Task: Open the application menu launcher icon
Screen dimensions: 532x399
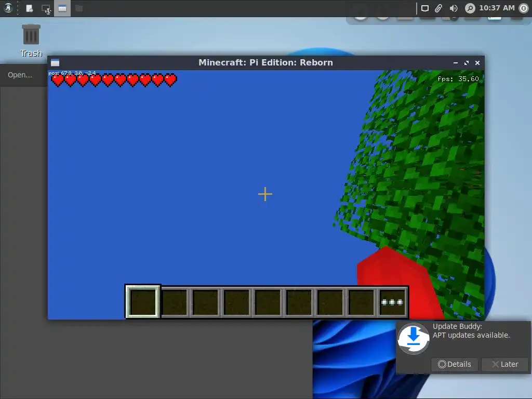Action: (8, 8)
